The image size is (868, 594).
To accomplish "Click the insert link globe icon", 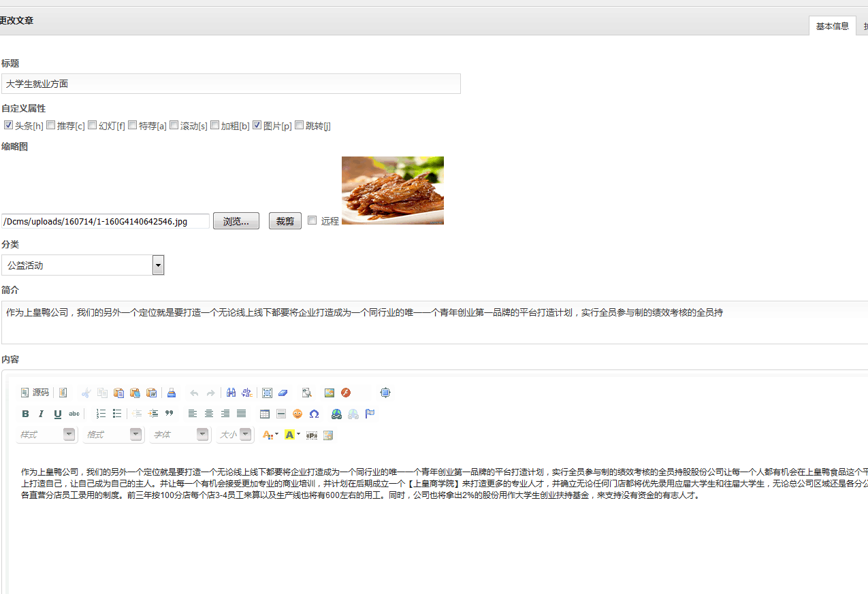I will pos(336,414).
